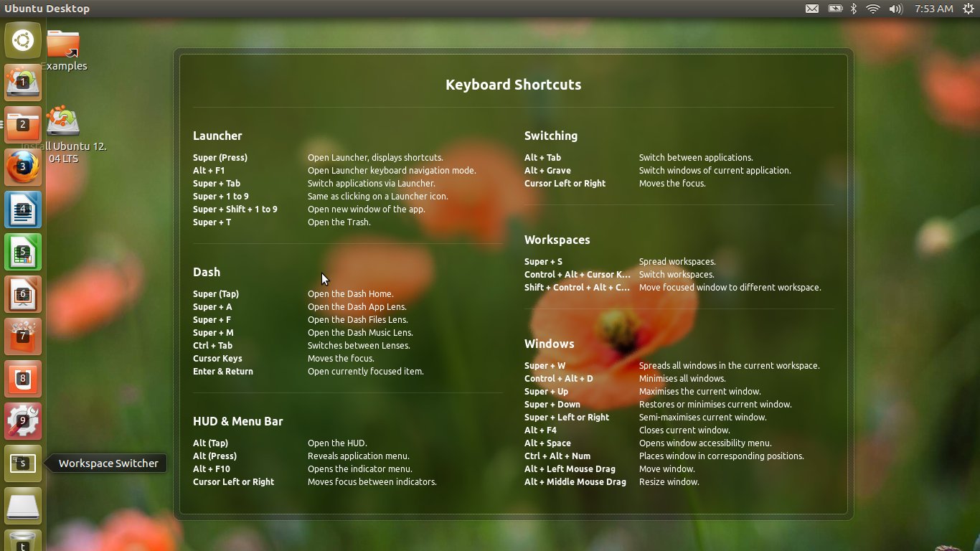Open LibreOffice Writer launcher icon

[23, 209]
